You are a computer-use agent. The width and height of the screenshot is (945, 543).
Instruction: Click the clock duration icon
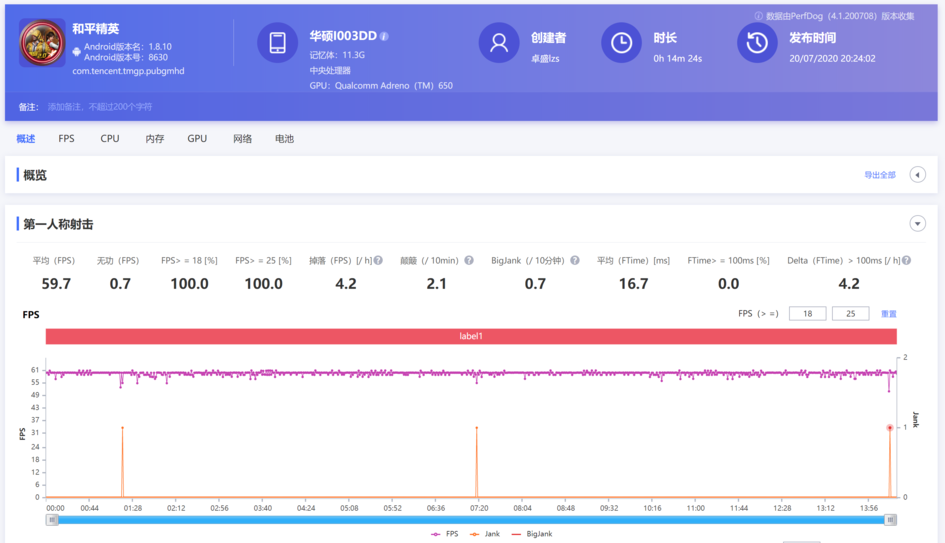point(621,43)
